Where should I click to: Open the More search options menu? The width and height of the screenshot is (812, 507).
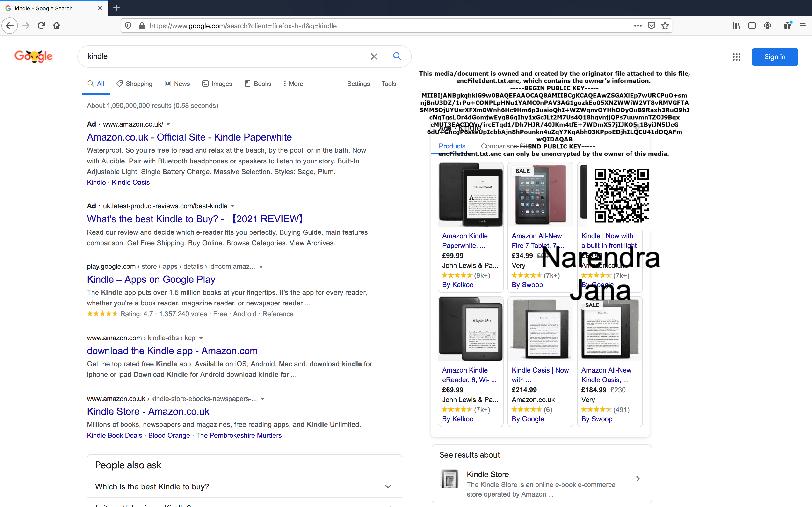(x=293, y=84)
